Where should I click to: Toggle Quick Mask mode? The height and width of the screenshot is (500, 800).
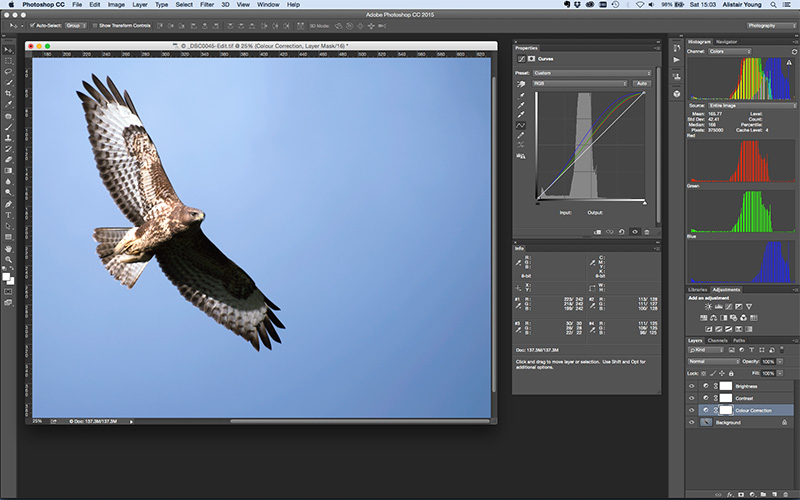pyautogui.click(x=8, y=291)
